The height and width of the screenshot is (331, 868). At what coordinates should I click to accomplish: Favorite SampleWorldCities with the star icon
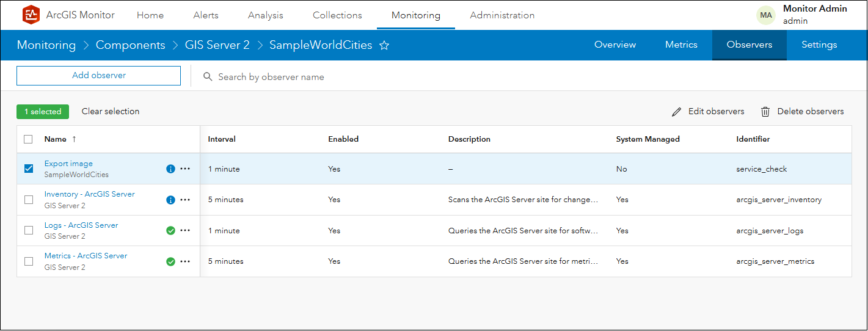click(384, 45)
